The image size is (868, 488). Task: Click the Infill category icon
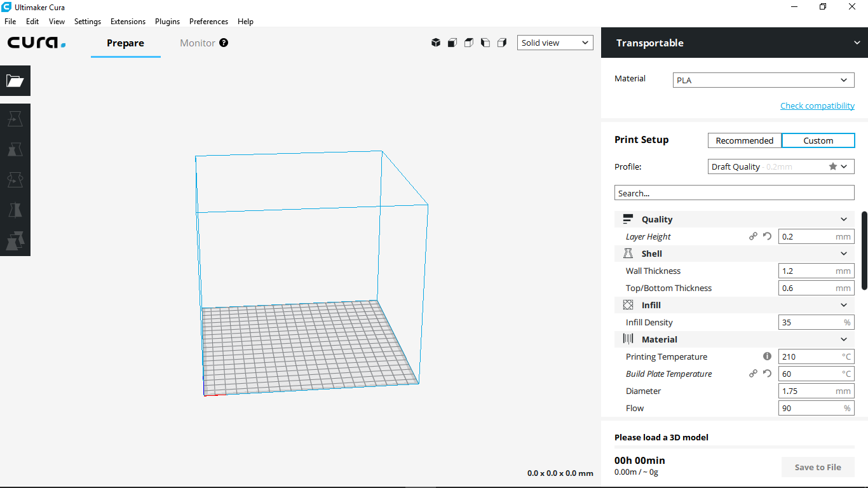click(628, 305)
